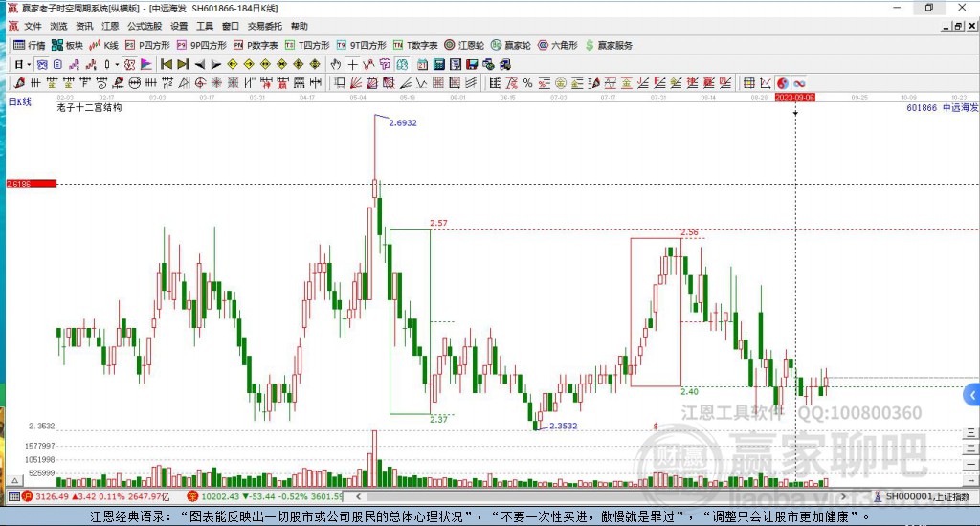Select the hand pan tool
The height and width of the screenshot is (526, 980).
[x=336, y=64]
